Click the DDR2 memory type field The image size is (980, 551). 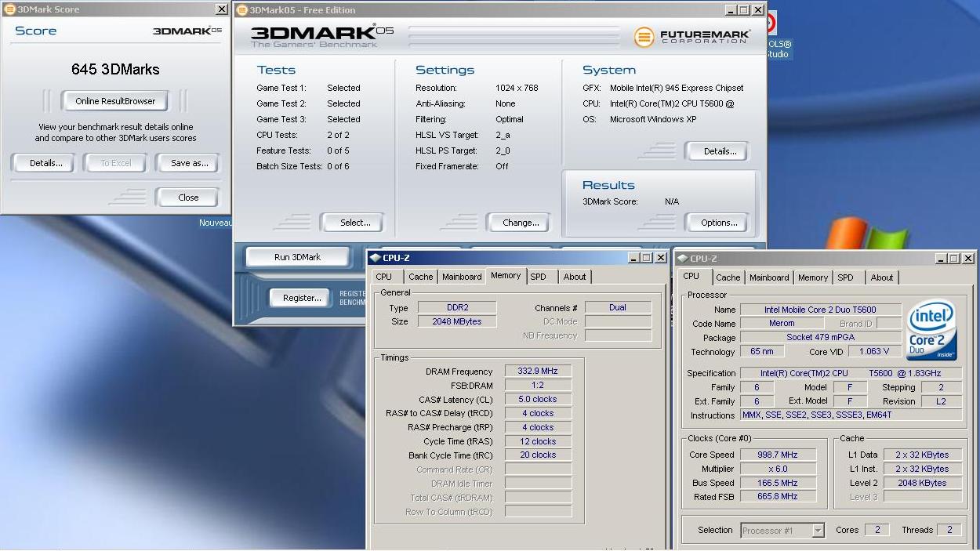point(457,308)
